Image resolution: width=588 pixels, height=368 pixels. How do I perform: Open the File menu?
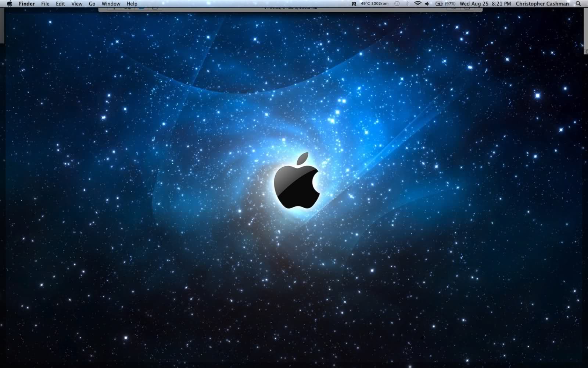(x=45, y=4)
